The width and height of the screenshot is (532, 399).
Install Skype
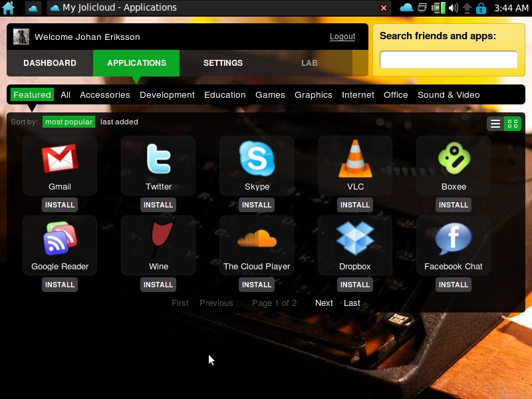tap(257, 205)
